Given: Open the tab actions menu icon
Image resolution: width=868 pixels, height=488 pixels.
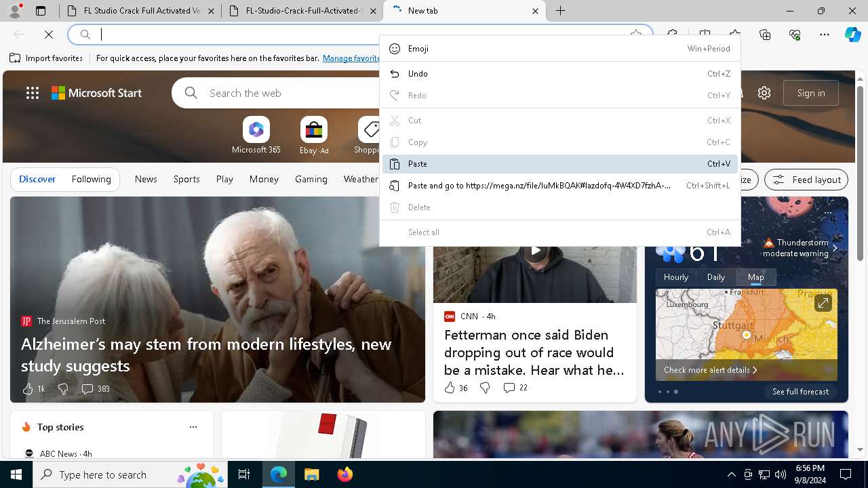Looking at the screenshot, I should pyautogui.click(x=41, y=11).
